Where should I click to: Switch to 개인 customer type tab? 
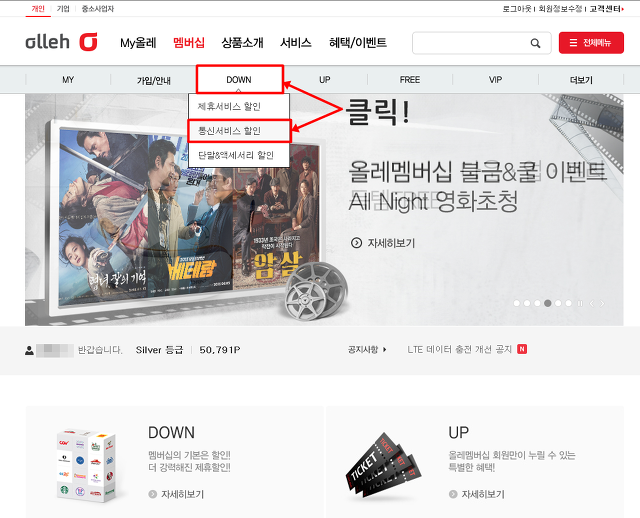38,9
